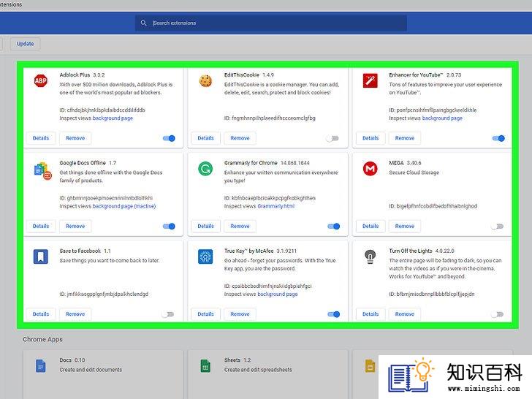Click the True Key by McAfee icon
The image size is (532, 399).
[x=205, y=256]
